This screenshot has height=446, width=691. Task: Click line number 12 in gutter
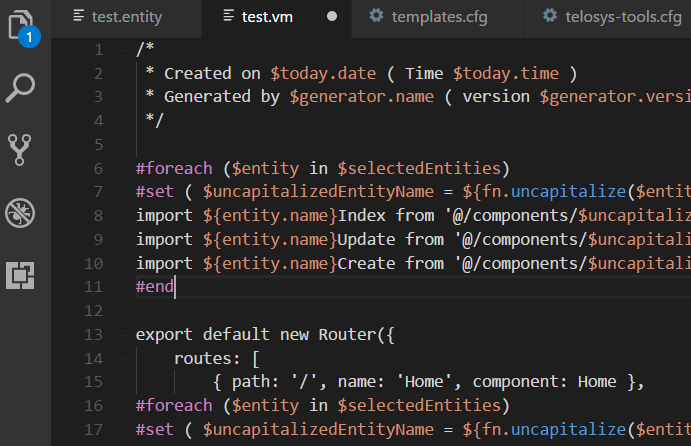(x=93, y=311)
